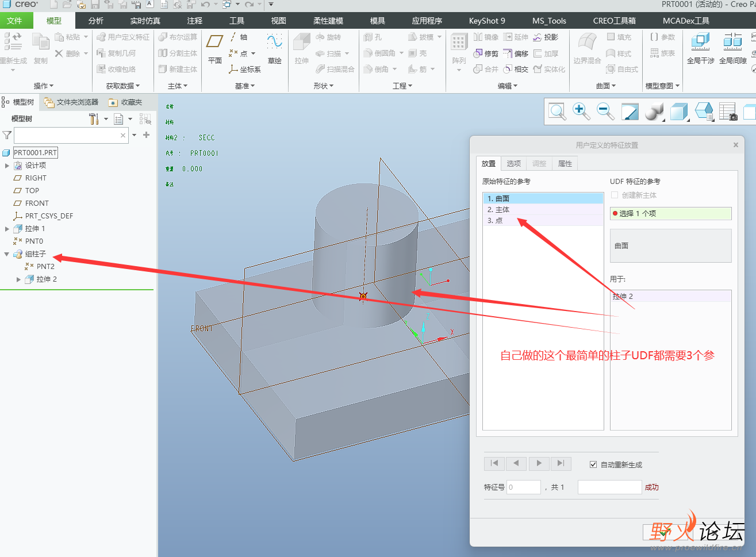Open the 用户定义特征 (UDF) tool
The image size is (756, 557).
point(123,37)
